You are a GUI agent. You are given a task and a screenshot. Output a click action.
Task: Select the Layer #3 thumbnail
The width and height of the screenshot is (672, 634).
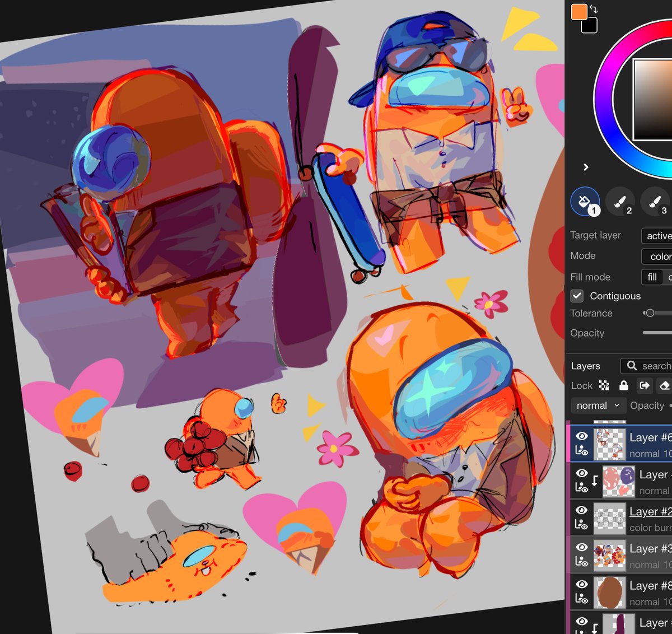point(609,556)
